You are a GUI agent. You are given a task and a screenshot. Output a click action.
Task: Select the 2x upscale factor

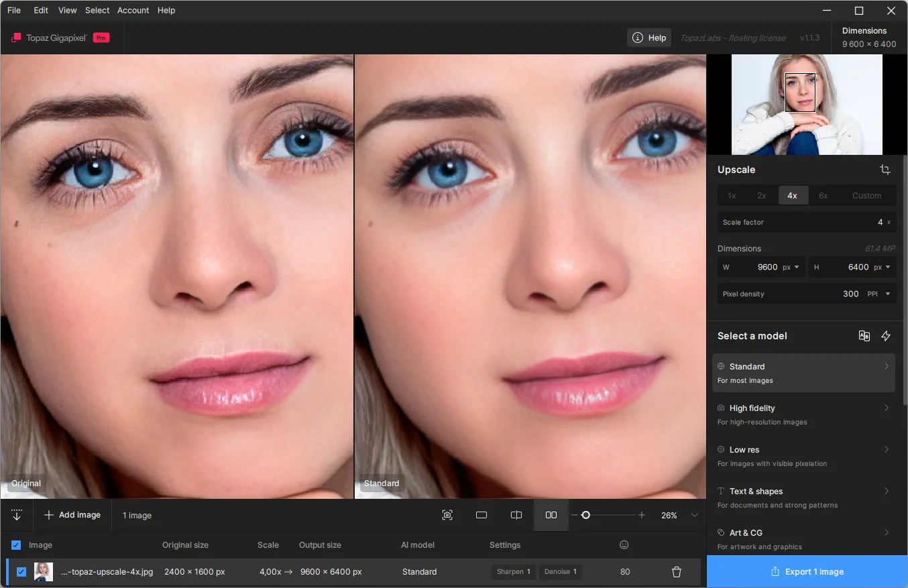click(x=762, y=196)
